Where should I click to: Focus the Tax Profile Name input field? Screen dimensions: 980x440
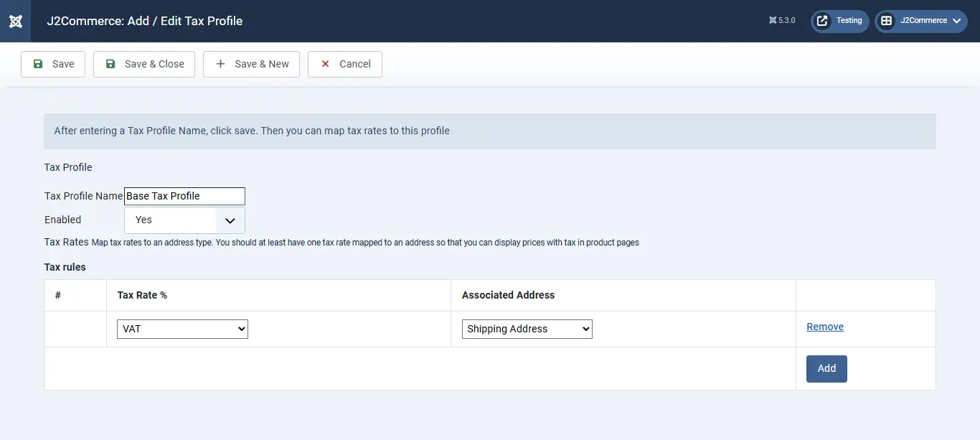(x=184, y=196)
